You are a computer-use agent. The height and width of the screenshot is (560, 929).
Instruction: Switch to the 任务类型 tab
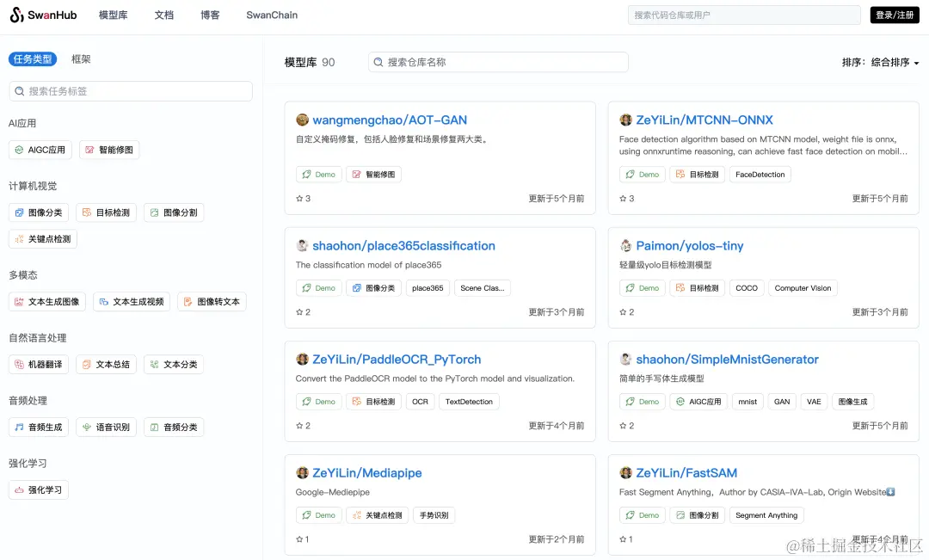[x=33, y=59]
